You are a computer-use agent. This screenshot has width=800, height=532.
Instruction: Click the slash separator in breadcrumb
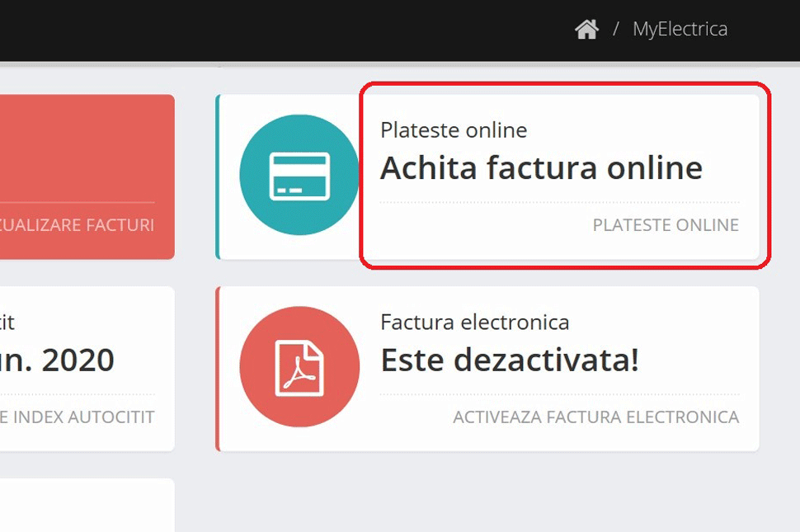[x=616, y=30]
